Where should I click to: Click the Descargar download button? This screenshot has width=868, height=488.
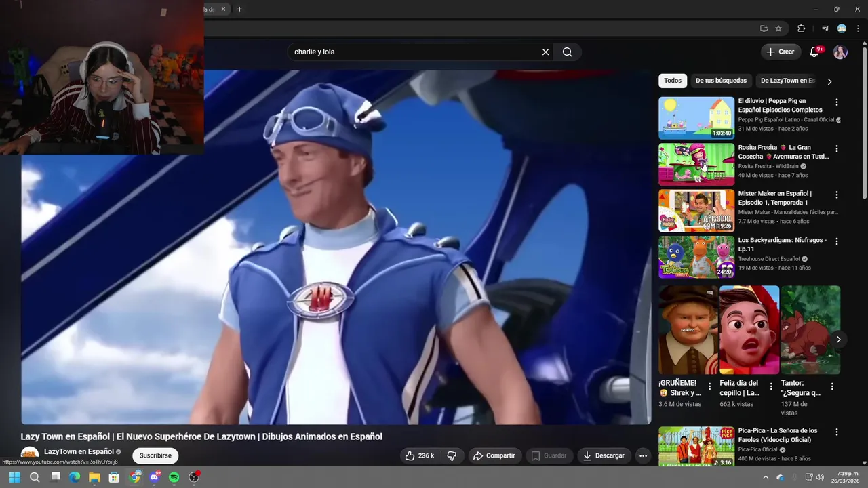point(604,455)
